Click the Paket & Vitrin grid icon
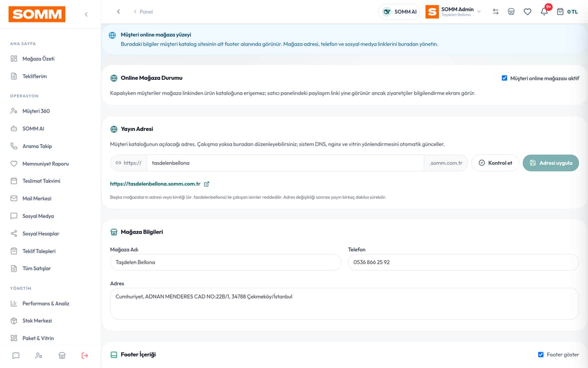The image size is (588, 368). pyautogui.click(x=14, y=338)
